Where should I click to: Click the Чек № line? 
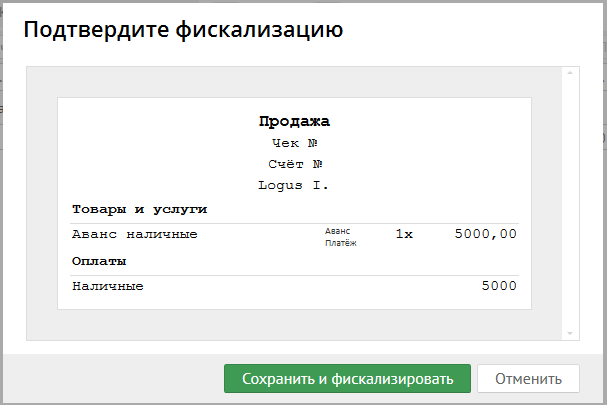pos(294,143)
